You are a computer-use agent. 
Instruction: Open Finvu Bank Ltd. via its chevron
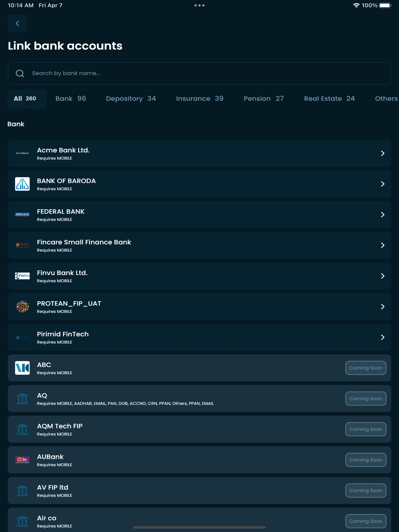383,276
